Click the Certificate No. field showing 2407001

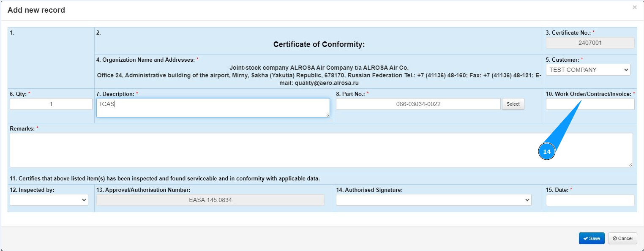pyautogui.click(x=590, y=43)
